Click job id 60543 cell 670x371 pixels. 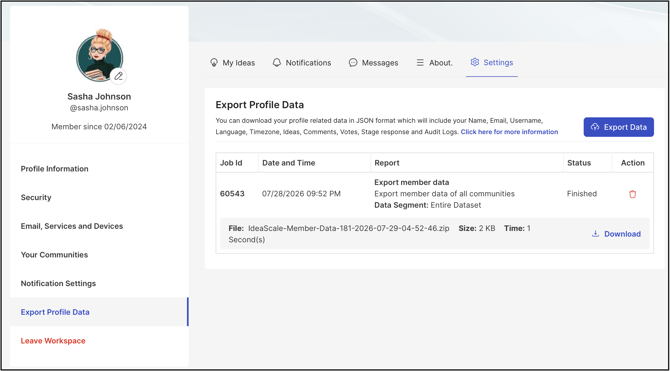click(232, 194)
